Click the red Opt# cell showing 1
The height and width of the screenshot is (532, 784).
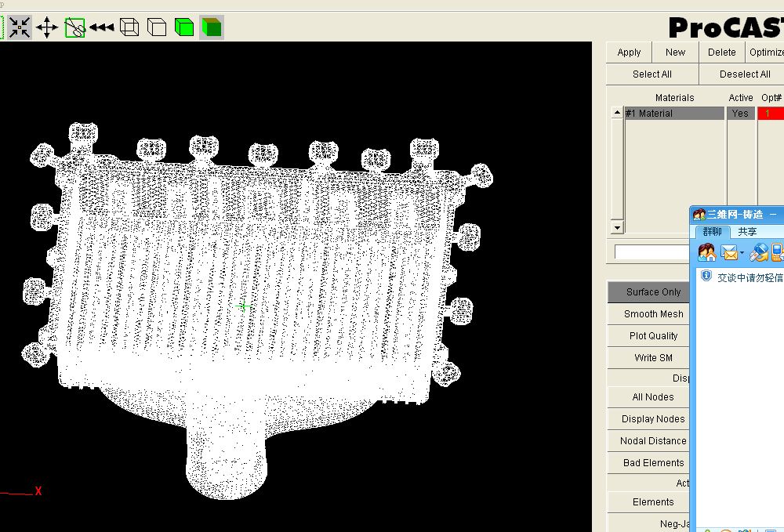[x=771, y=114]
